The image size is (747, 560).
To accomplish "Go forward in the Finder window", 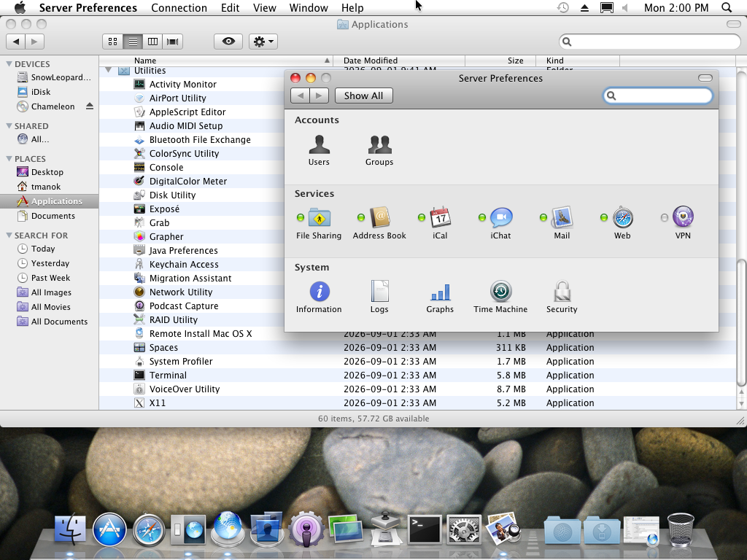I will [35, 42].
